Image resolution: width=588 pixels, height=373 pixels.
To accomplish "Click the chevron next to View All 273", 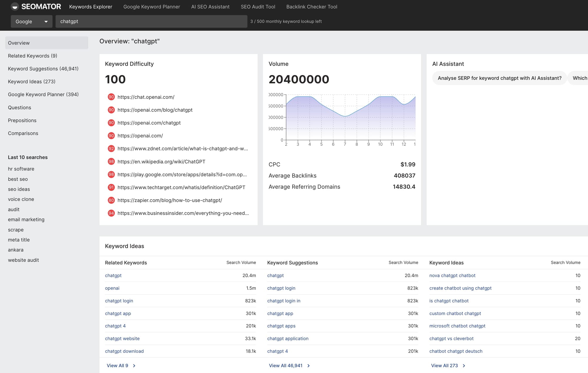I will click(x=464, y=366).
